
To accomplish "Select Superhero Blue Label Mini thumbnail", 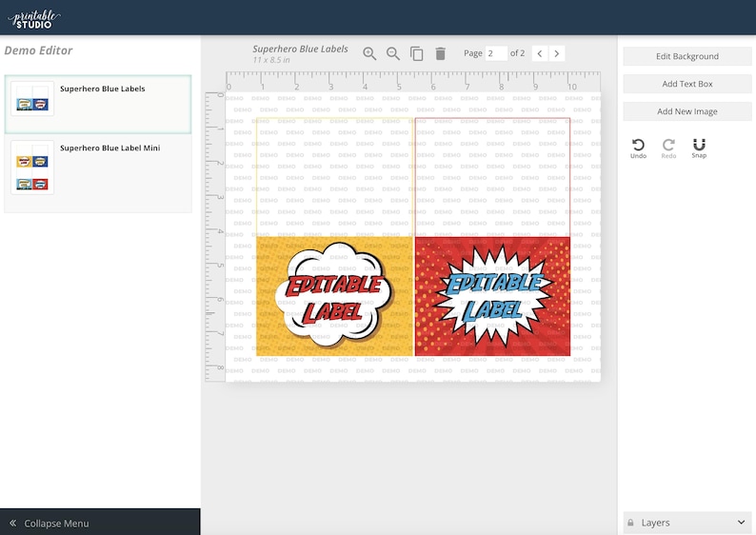I will 32,168.
